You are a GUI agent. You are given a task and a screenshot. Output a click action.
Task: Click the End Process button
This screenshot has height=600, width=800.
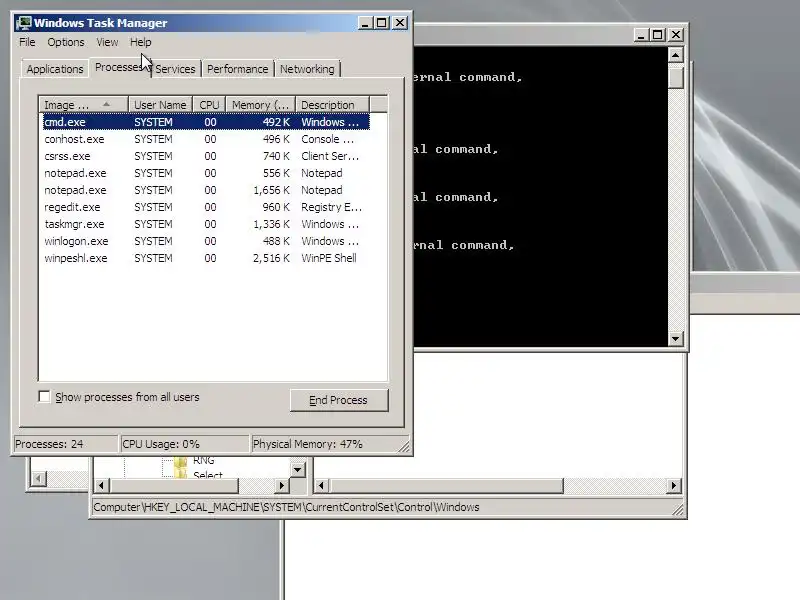click(339, 400)
